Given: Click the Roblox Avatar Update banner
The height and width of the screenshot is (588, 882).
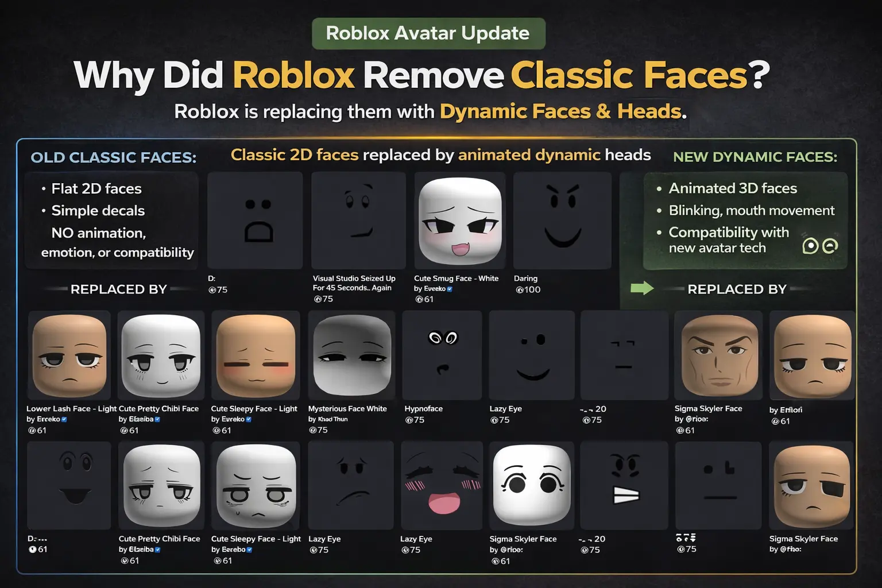Looking at the screenshot, I should tap(428, 33).
